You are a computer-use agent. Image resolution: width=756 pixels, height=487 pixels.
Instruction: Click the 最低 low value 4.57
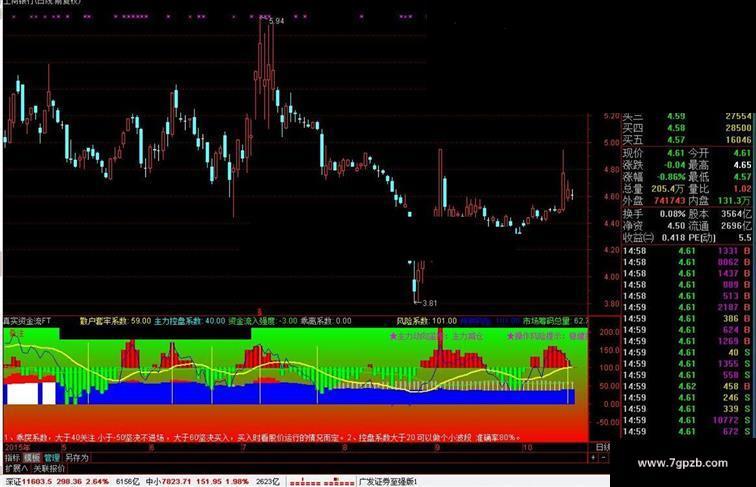click(x=742, y=177)
